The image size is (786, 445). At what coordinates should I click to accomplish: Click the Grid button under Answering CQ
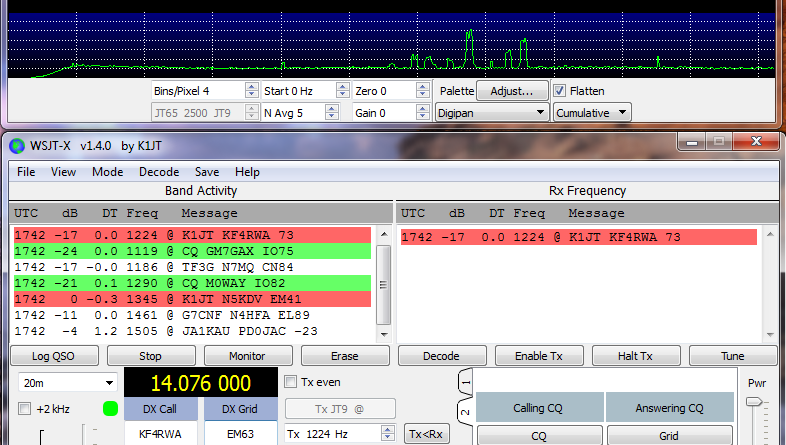coord(669,436)
